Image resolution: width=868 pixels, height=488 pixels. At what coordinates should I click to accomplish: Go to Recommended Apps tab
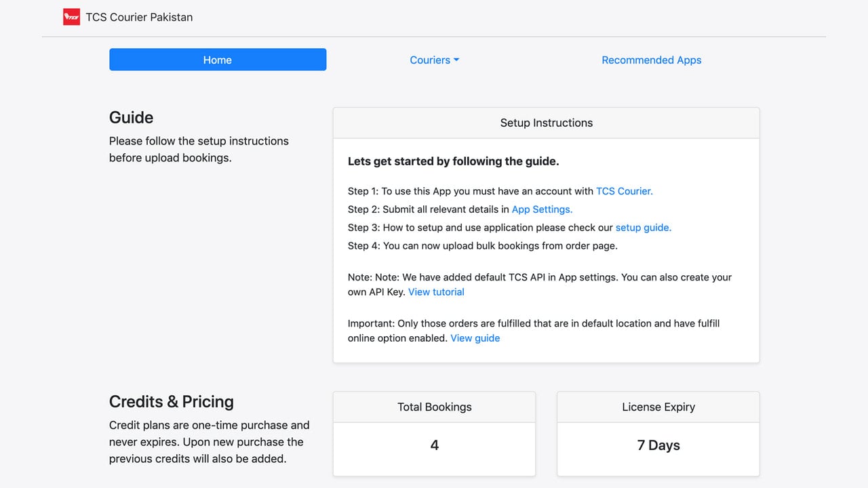pyautogui.click(x=652, y=60)
